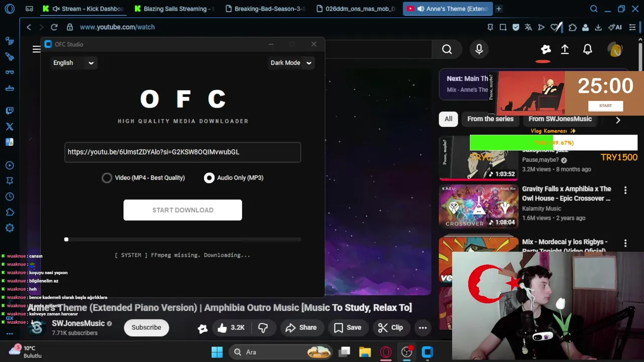The image size is (644, 362).
Task: Open the Dark Mode theme dropdown
Action: tap(291, 63)
